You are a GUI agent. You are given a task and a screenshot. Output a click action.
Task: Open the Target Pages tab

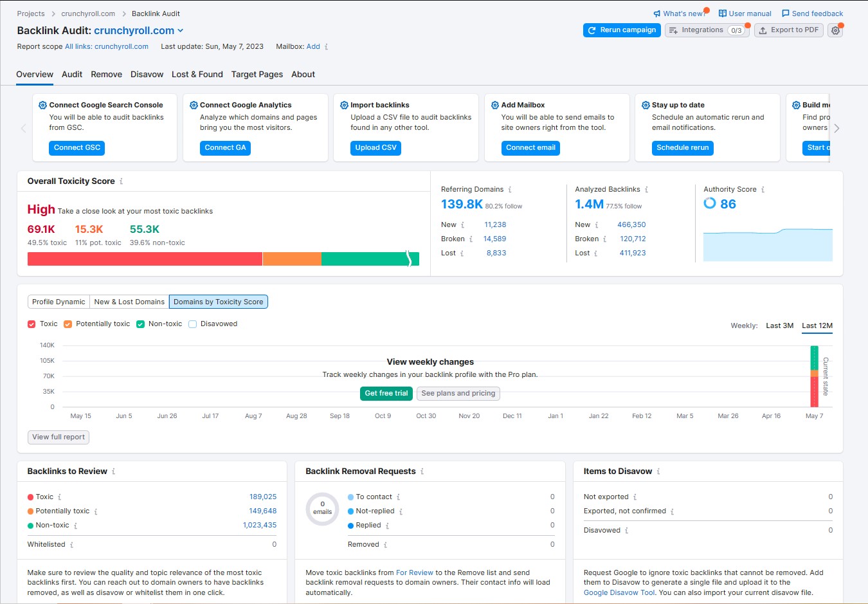coord(257,75)
